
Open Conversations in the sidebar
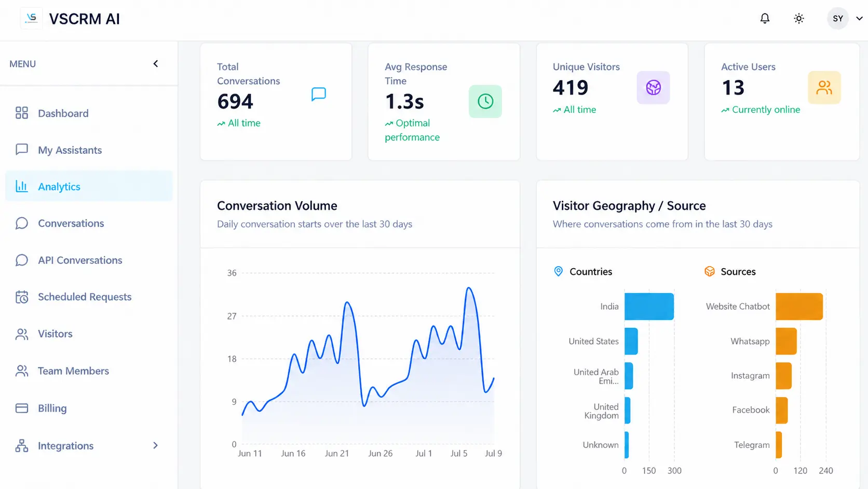89,223
